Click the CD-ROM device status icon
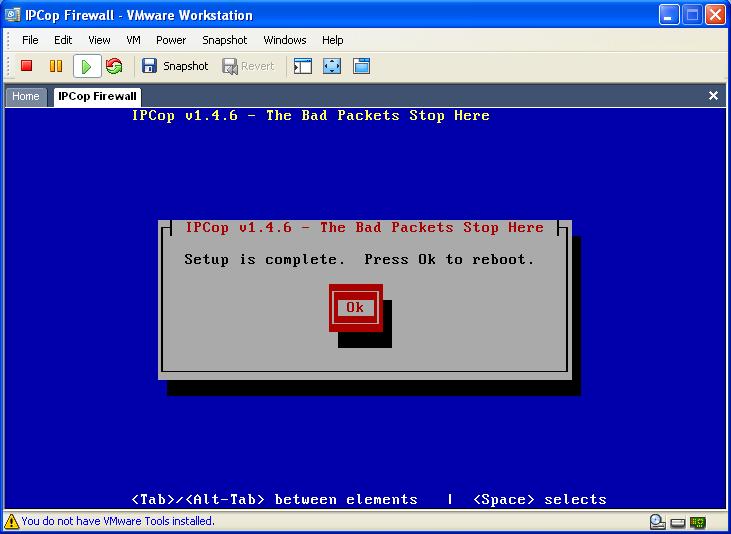731x534 pixels. click(x=657, y=521)
